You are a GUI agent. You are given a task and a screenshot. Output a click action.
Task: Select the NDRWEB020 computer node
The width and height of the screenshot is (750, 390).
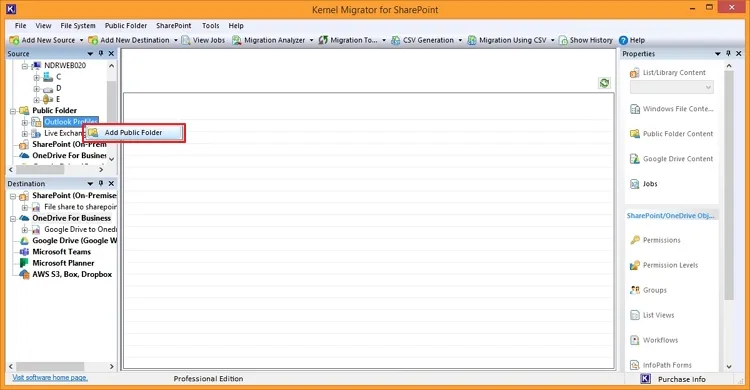coord(65,66)
